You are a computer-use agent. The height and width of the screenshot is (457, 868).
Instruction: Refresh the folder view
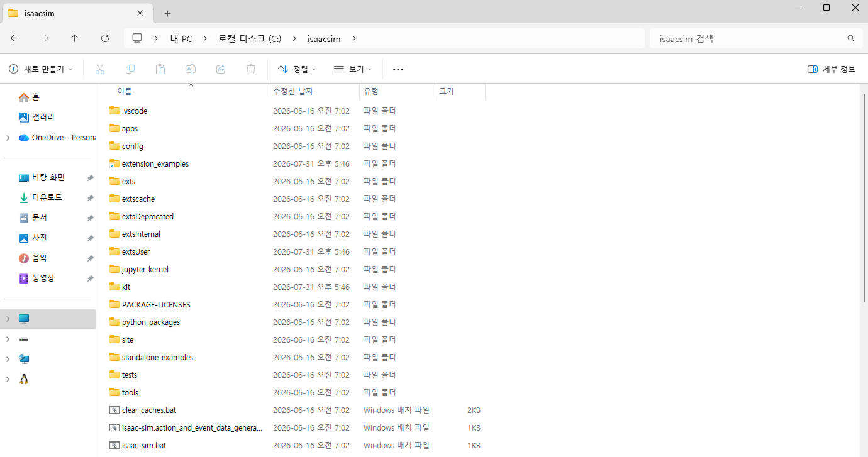105,38
